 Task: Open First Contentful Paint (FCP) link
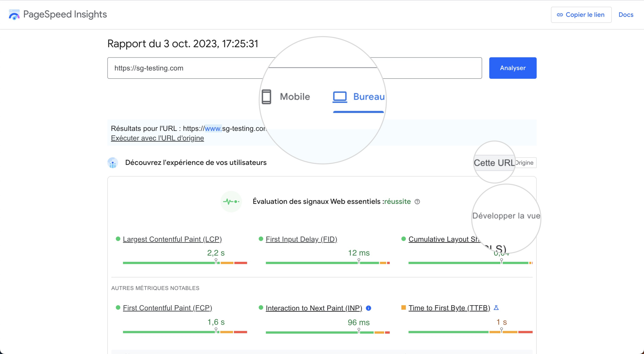[x=168, y=308]
